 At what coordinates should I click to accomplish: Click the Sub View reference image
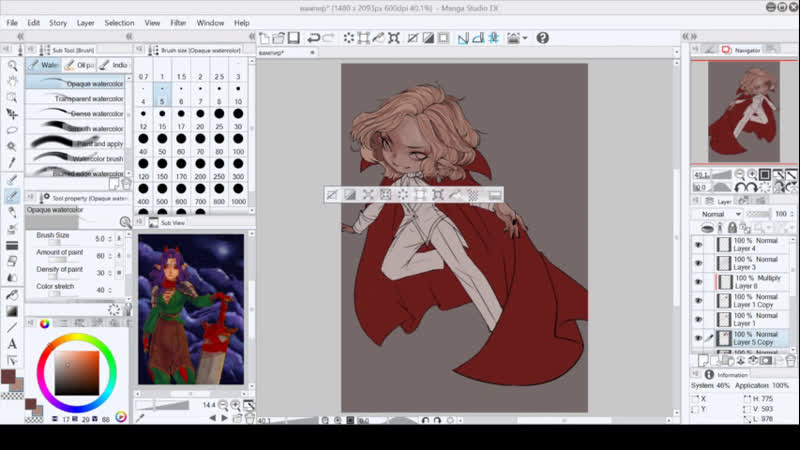(191, 309)
